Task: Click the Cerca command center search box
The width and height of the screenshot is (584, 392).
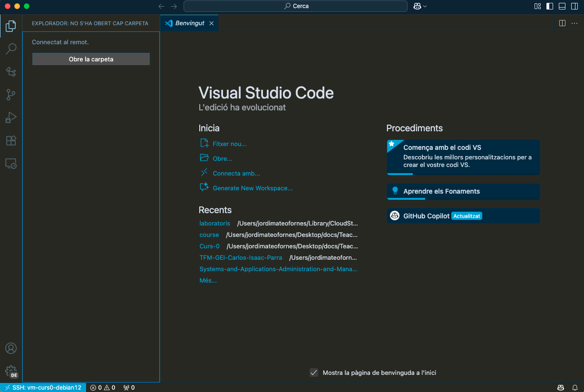Action: pos(295,6)
